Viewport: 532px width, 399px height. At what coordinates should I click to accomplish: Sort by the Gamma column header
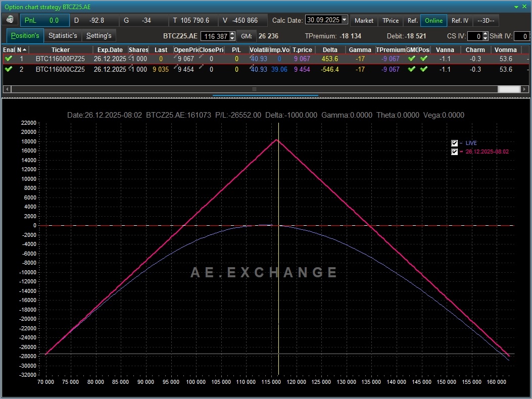click(360, 50)
